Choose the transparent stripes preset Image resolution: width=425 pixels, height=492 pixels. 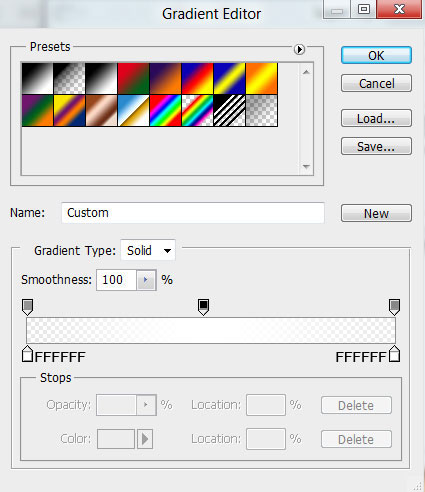point(229,110)
